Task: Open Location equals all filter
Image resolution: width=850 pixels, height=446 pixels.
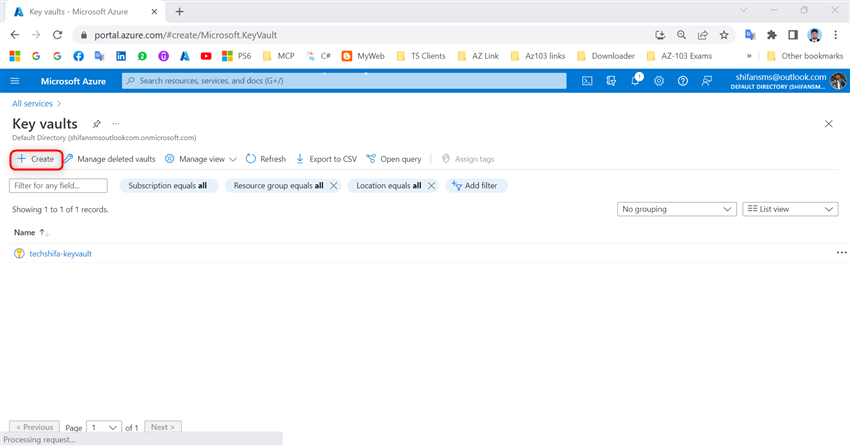Action: pyautogui.click(x=389, y=185)
